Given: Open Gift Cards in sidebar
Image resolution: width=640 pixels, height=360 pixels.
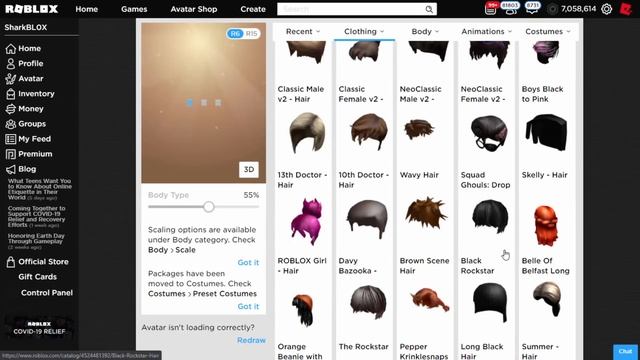Looking at the screenshot, I should [x=38, y=277].
